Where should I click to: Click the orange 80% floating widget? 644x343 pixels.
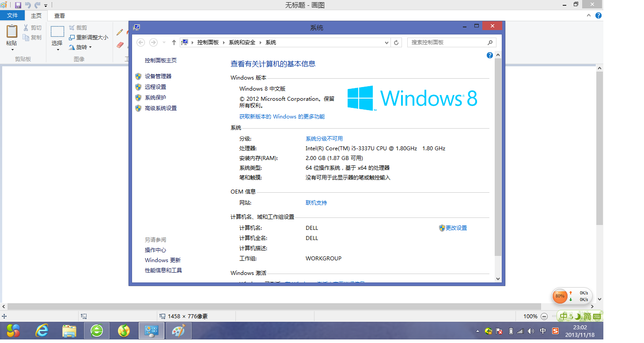coord(560,296)
